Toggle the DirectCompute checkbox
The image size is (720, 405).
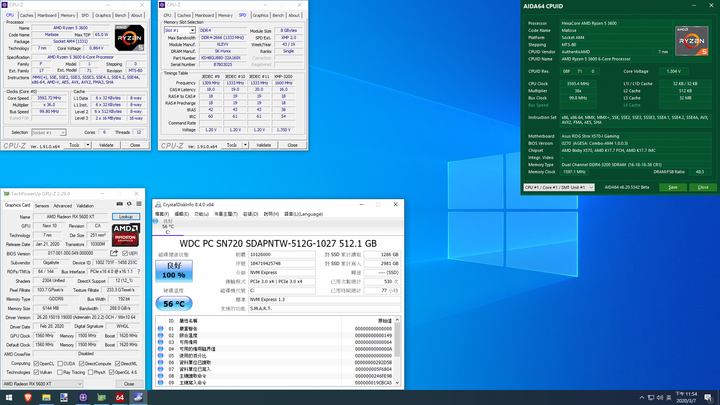coord(81,364)
